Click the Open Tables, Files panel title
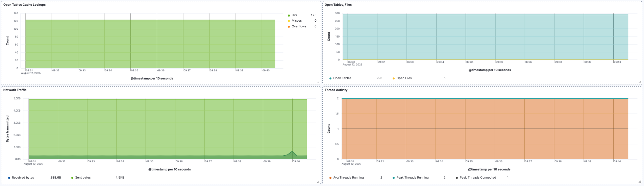This screenshot has width=644, height=186. 338,5
